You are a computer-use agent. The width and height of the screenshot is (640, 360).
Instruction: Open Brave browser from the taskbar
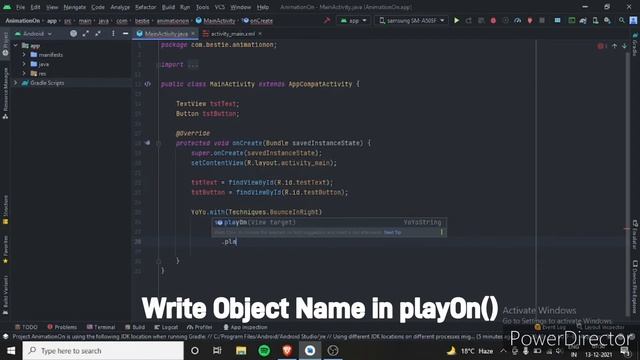(287, 351)
